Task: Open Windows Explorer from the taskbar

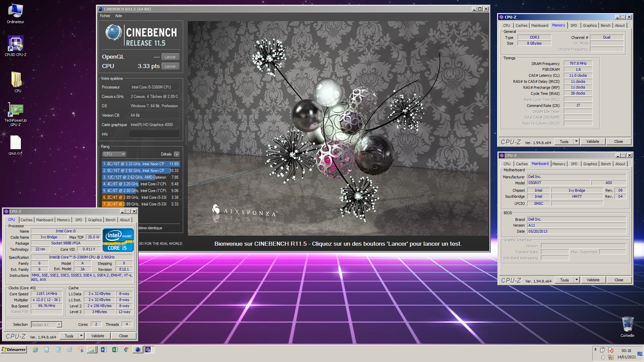Action: click(92, 350)
